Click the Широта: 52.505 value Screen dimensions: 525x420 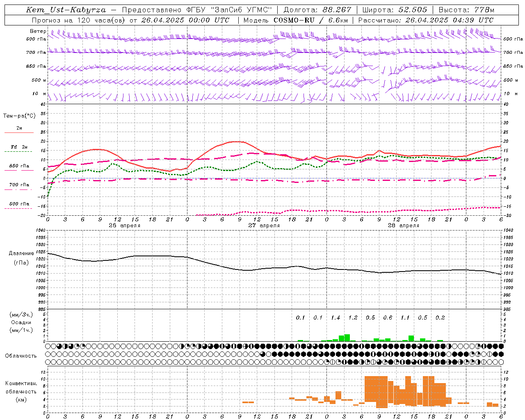point(395,10)
